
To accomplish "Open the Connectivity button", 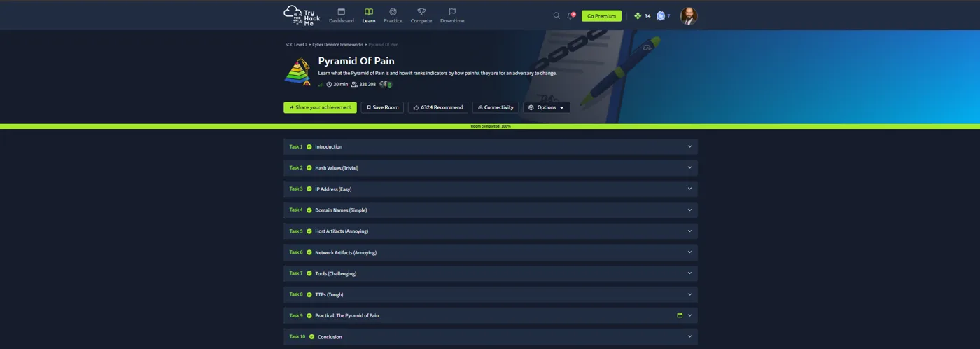I will point(496,107).
